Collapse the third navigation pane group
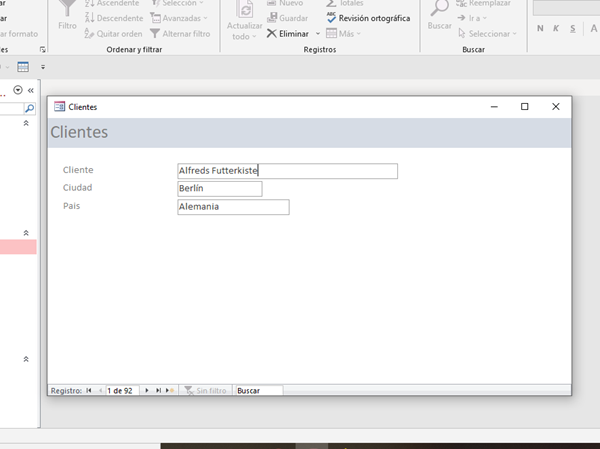The image size is (600, 449). [x=26, y=359]
